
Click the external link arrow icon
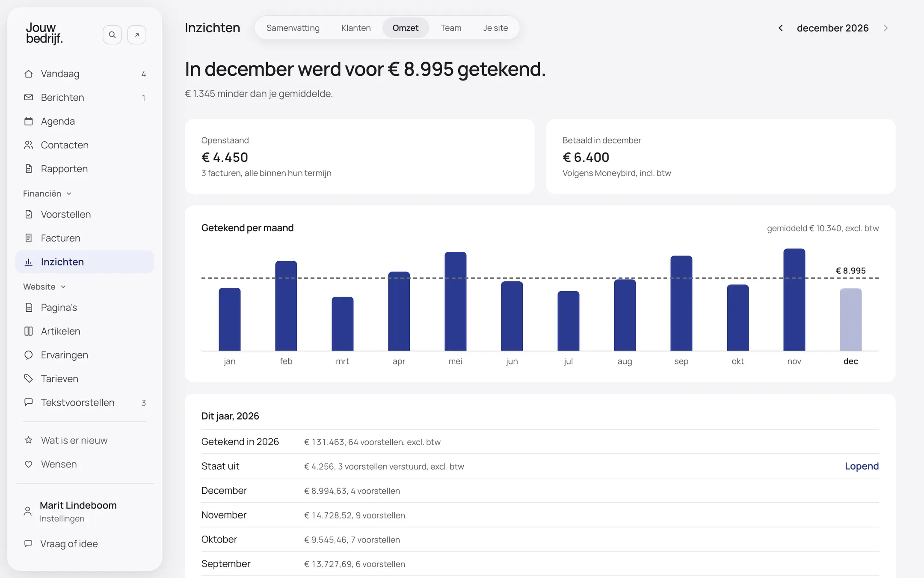tap(137, 35)
